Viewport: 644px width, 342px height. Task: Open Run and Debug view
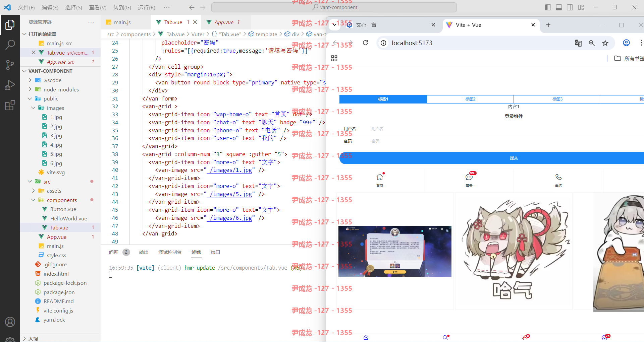click(10, 85)
